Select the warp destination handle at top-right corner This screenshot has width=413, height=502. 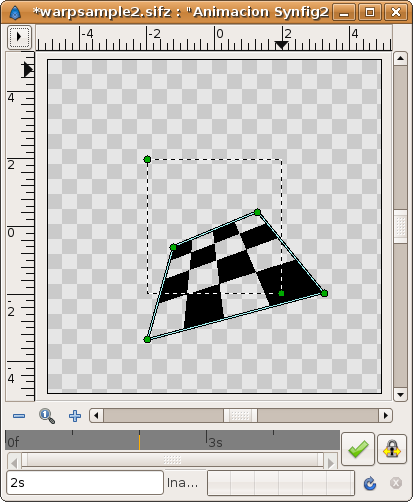[x=257, y=212]
